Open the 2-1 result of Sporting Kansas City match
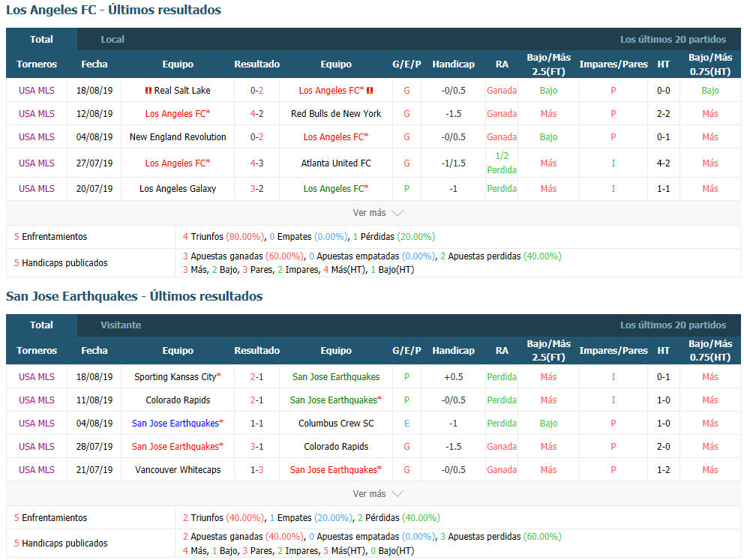Screen dimensions: 744x560 click(256, 377)
